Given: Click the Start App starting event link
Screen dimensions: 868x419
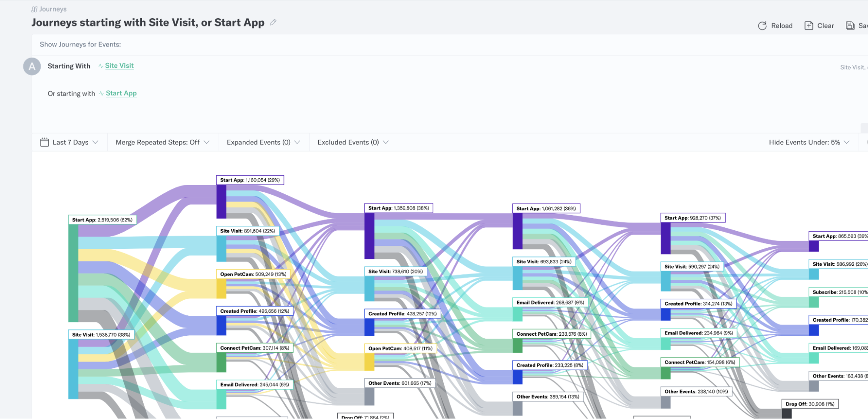Looking at the screenshot, I should click(121, 93).
